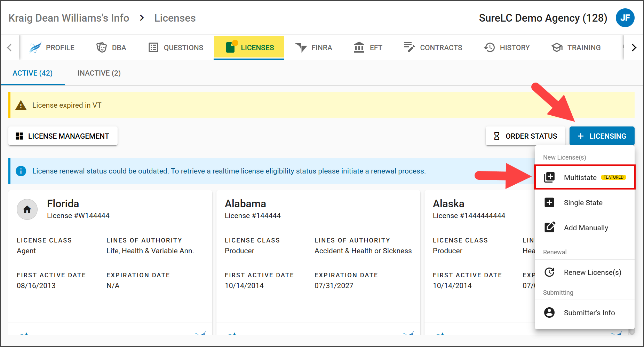Open License Management

click(63, 136)
